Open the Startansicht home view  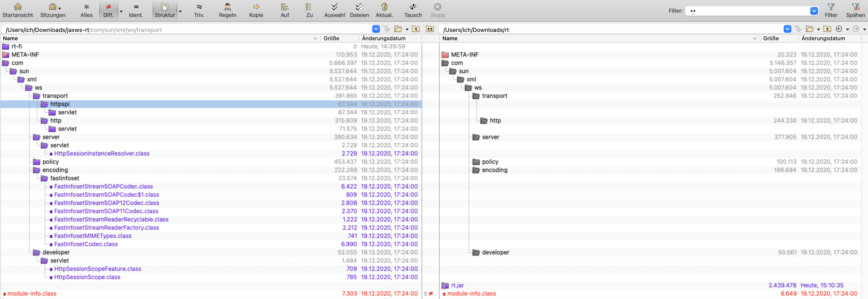coord(17,10)
